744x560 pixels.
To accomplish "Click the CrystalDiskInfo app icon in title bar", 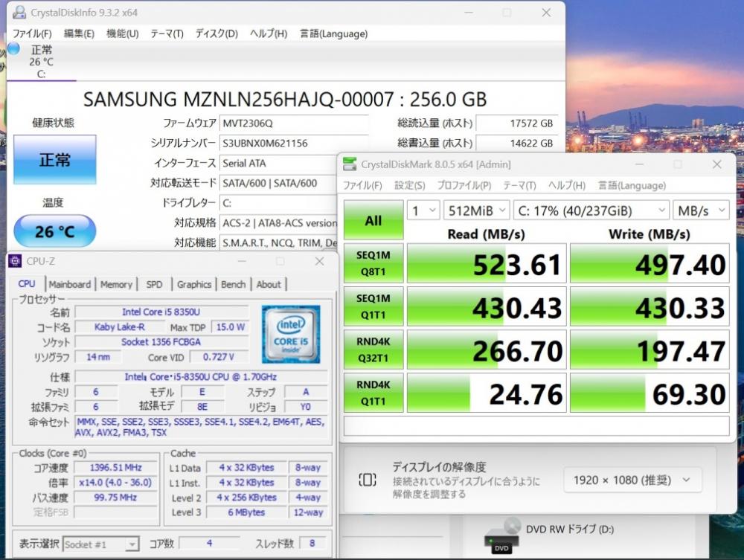I will point(19,13).
